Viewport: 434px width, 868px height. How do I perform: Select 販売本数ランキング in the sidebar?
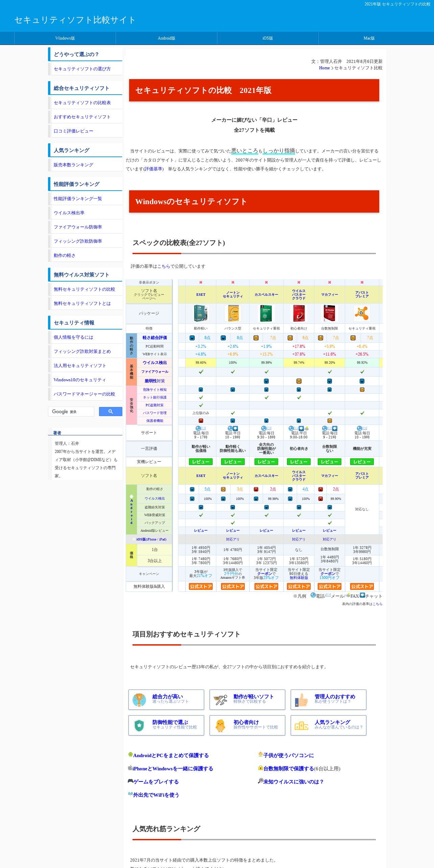point(73,165)
